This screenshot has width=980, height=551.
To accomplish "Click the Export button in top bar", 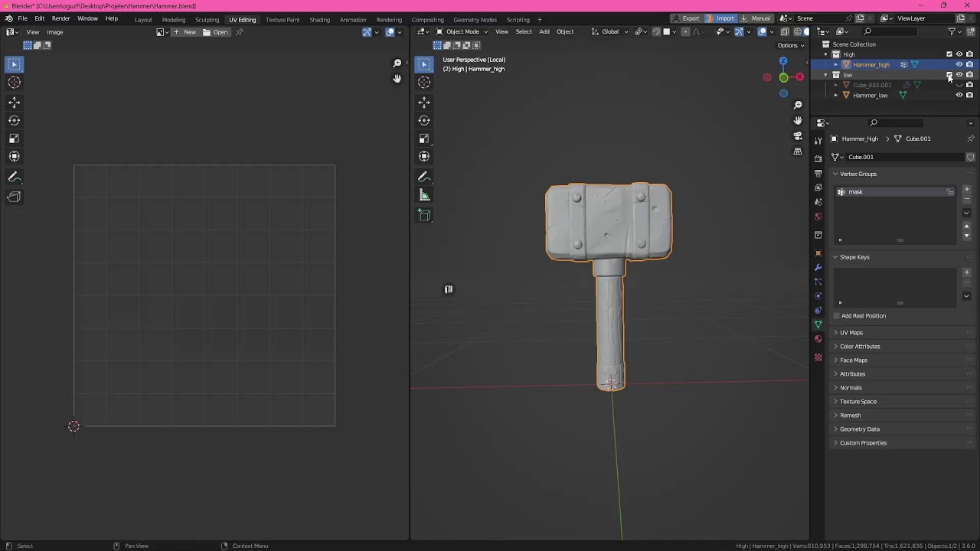I will click(x=686, y=18).
